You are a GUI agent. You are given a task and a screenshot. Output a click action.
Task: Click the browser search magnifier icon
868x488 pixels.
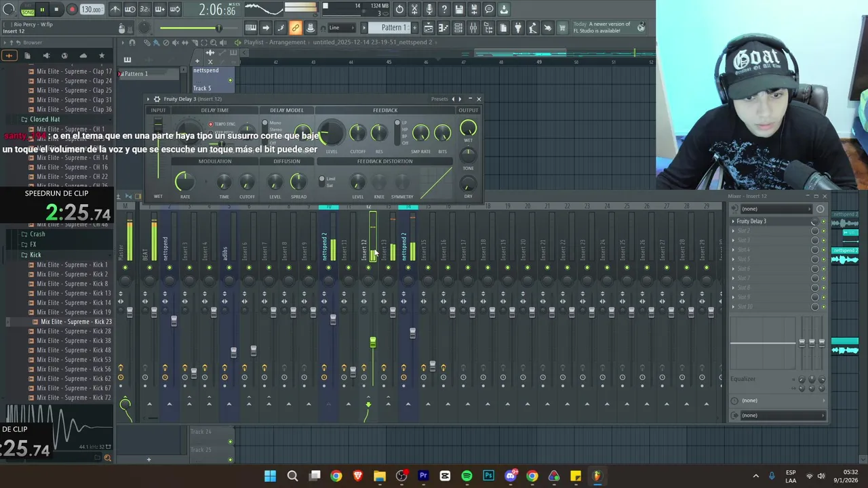107,458
